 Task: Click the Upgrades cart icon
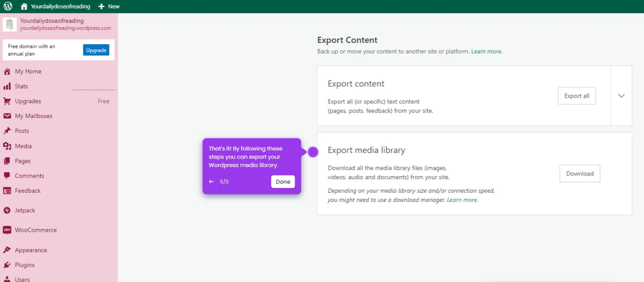[7, 101]
